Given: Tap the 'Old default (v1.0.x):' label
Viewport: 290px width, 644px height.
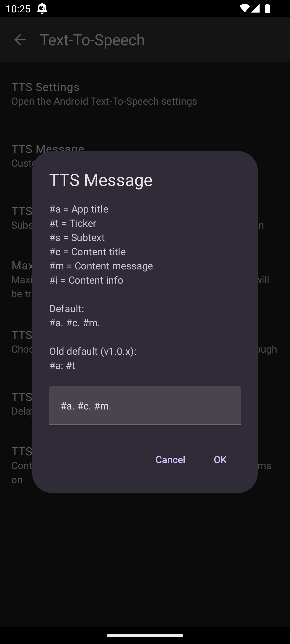Looking at the screenshot, I should tap(93, 351).
